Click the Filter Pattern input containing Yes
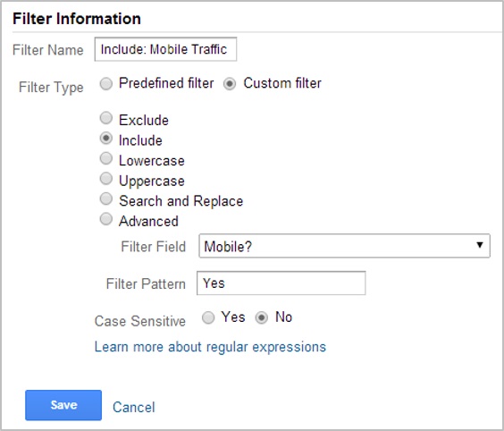The width and height of the screenshot is (504, 431). (x=281, y=283)
